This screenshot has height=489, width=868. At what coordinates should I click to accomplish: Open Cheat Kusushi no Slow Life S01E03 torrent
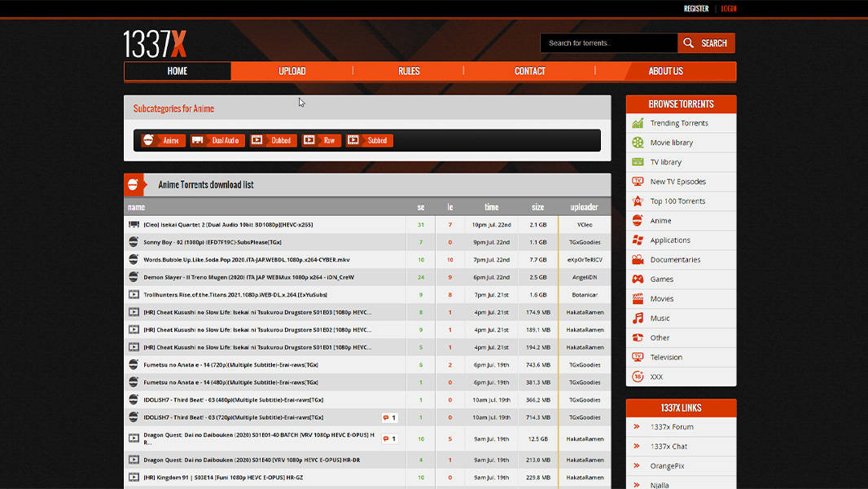pyautogui.click(x=257, y=312)
